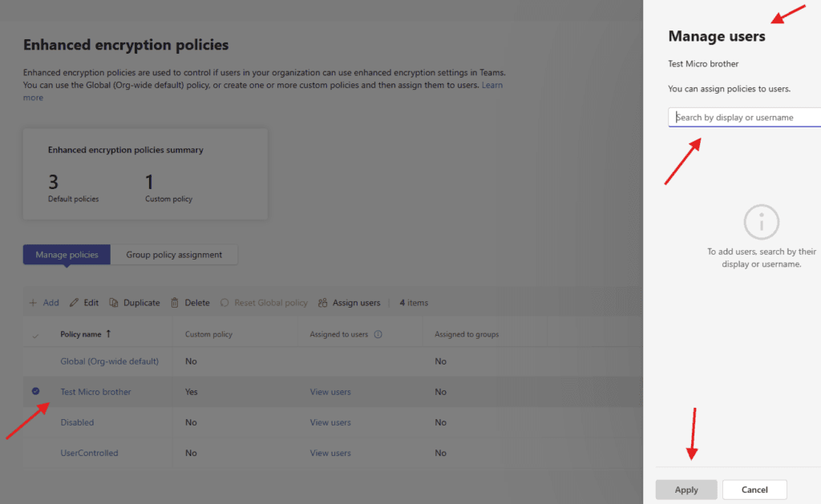Click the Assign users people icon
Screen dimensions: 821x504
click(x=323, y=303)
